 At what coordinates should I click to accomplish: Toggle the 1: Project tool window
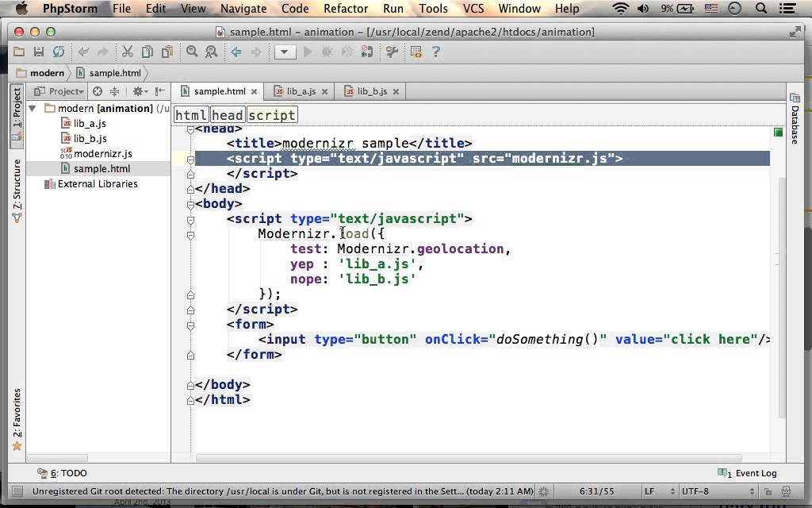17,115
